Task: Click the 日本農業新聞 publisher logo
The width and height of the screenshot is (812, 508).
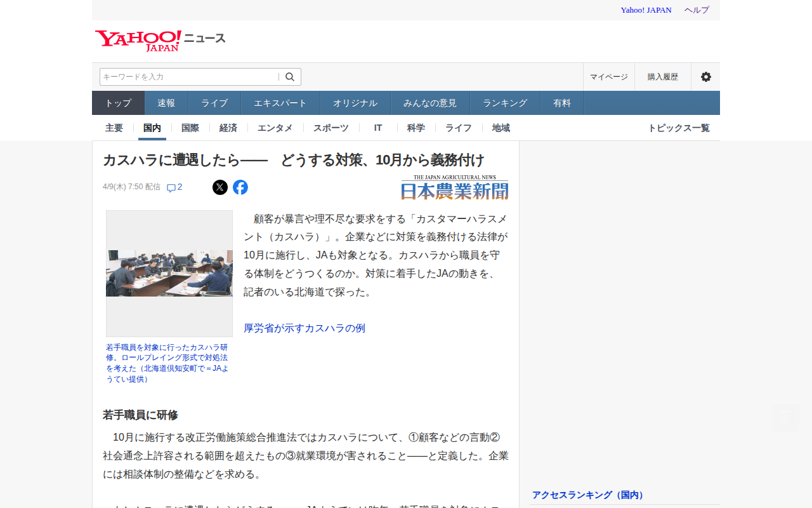Action: tap(455, 187)
